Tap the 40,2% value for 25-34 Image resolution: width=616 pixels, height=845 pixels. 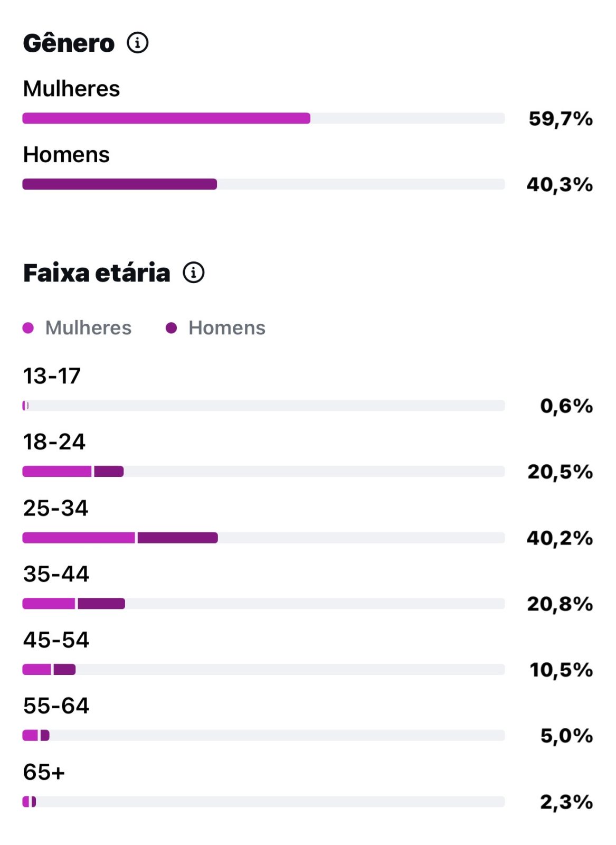click(560, 538)
